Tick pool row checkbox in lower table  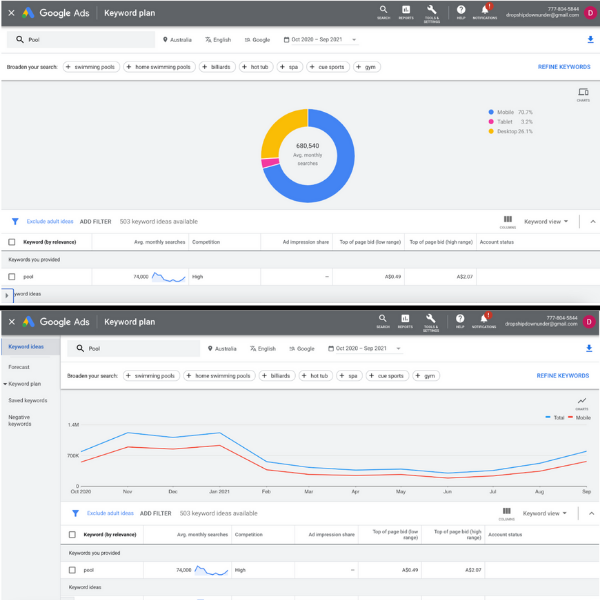click(x=72, y=570)
